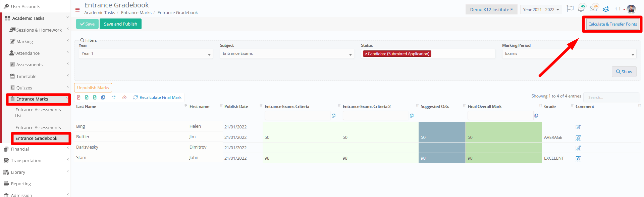
Task: Click Calculate & Transfer Points button
Action: coord(612,24)
